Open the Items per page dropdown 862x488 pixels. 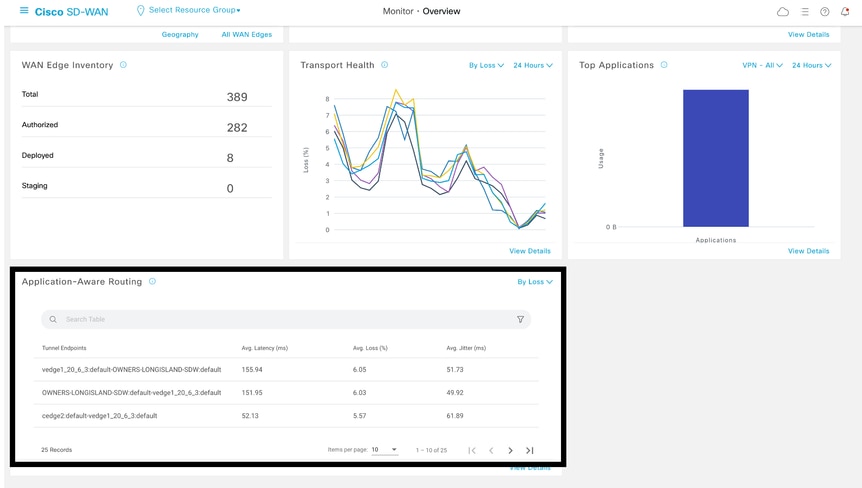pyautogui.click(x=384, y=450)
